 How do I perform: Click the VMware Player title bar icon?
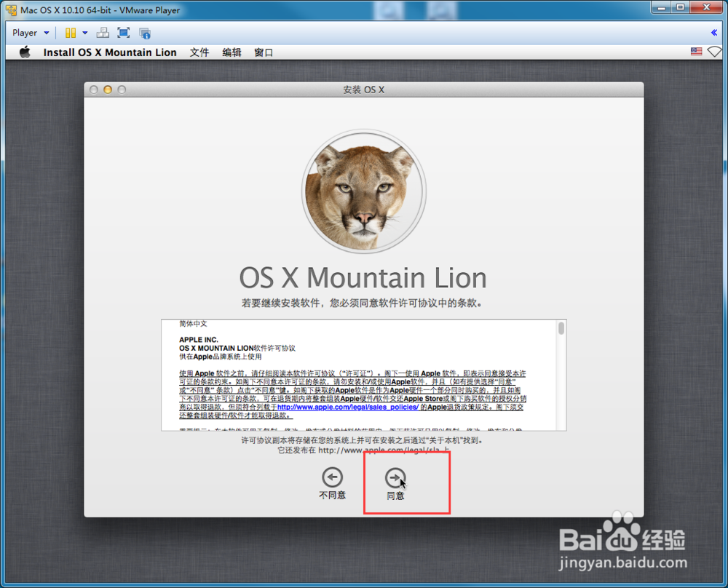[11, 9]
